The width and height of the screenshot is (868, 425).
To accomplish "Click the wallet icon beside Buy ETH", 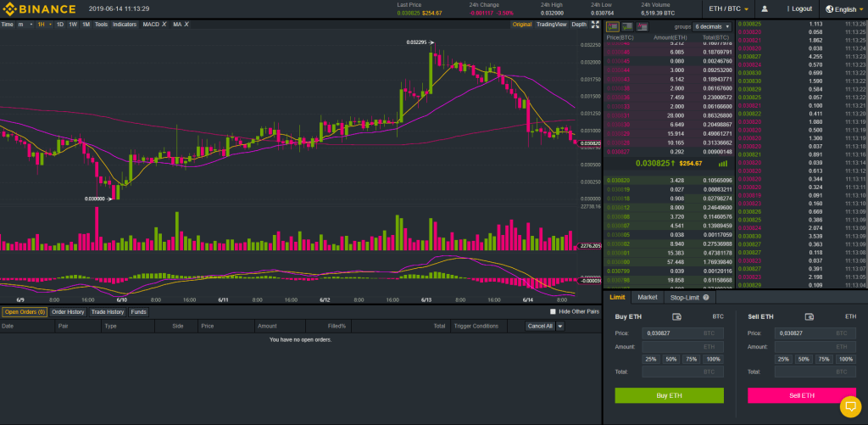I will coord(676,316).
